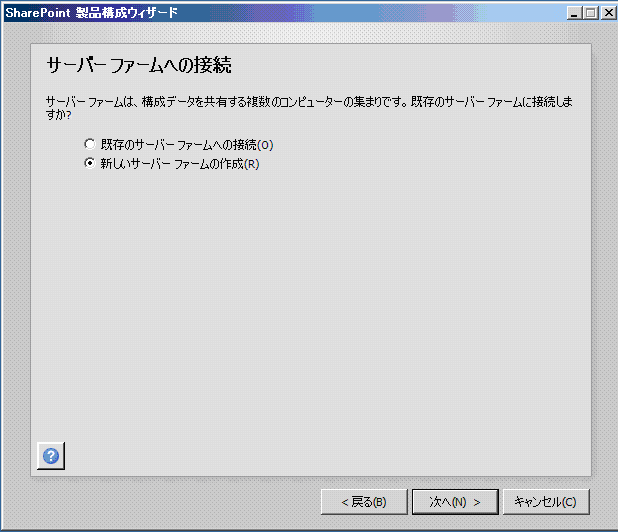Viewport: 618px width, 532px height.
Task: Close the SharePoint wizard window
Action: [x=608, y=13]
